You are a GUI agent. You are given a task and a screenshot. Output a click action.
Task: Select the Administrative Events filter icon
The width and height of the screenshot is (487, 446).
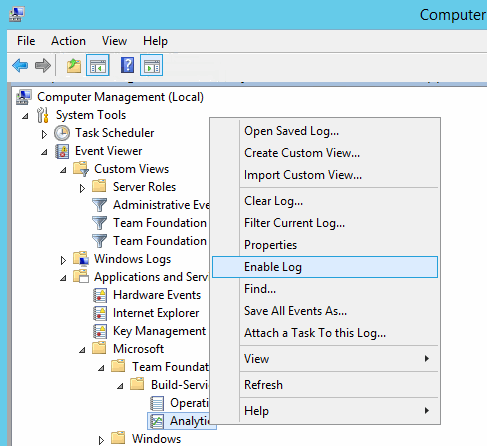click(99, 205)
